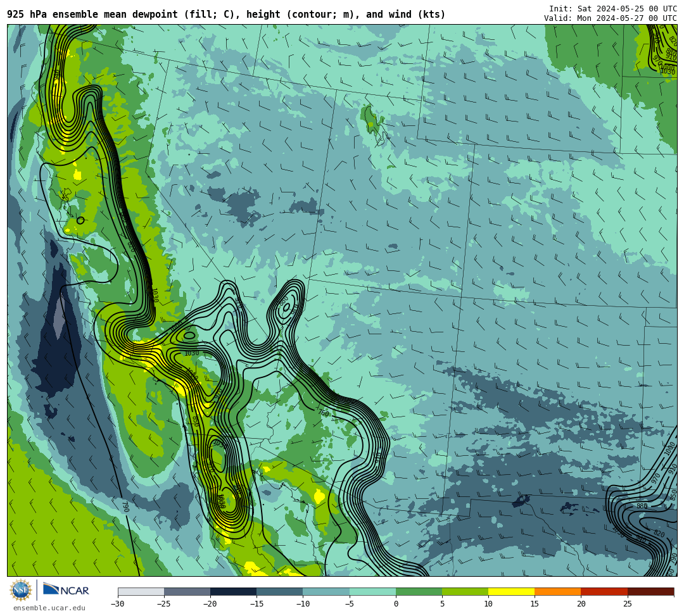Click the plot title mentioning 925 hPa dewpoint
The width and height of the screenshot is (684, 616).
[226, 15]
